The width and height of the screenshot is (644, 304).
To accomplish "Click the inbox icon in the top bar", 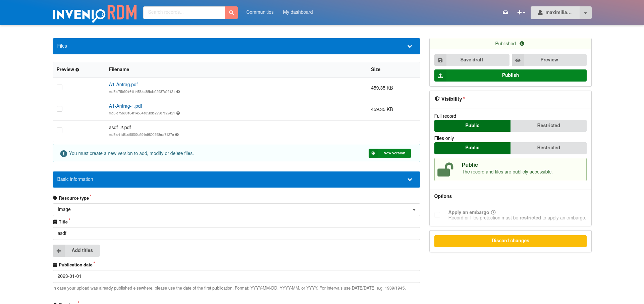I will point(505,12).
